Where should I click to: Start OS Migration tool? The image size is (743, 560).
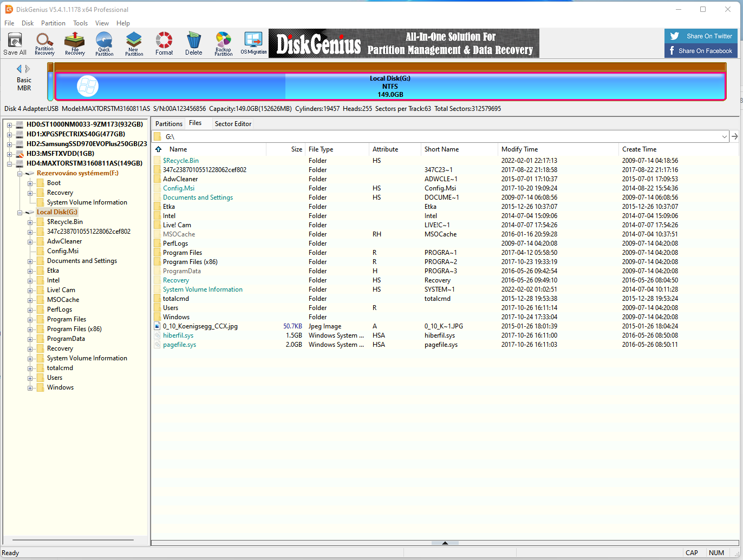pos(253,44)
